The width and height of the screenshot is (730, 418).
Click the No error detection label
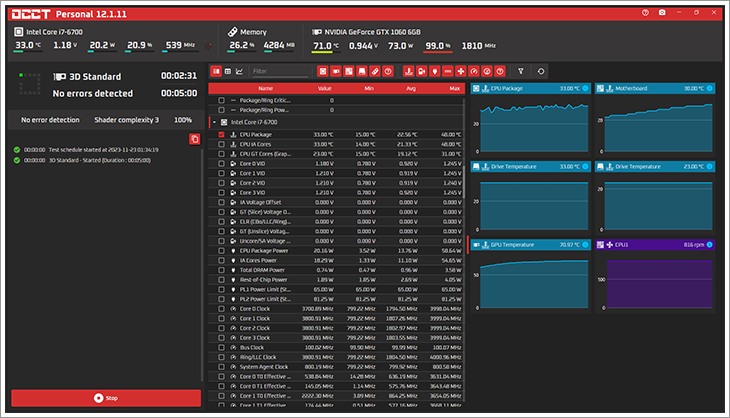(x=50, y=120)
